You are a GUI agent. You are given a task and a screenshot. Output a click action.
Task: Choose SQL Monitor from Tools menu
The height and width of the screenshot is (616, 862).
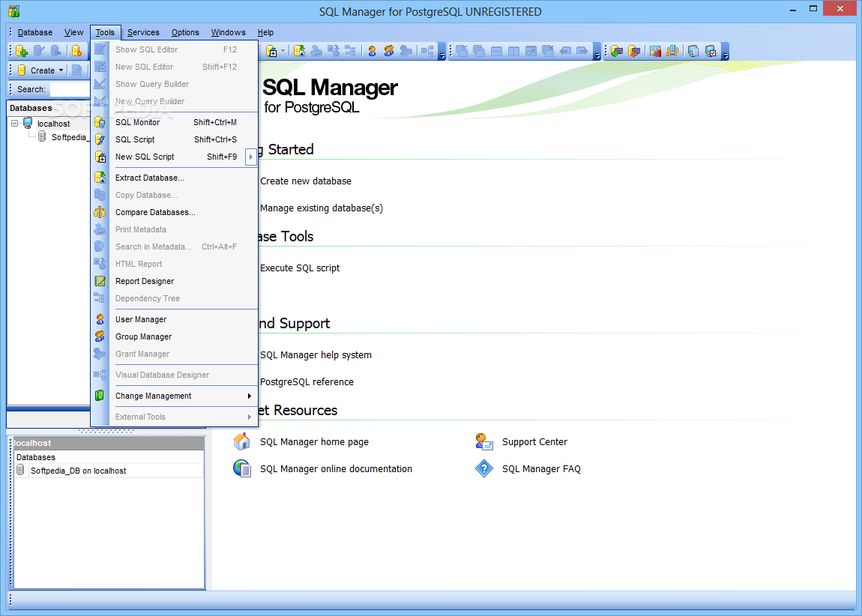[x=174, y=123]
